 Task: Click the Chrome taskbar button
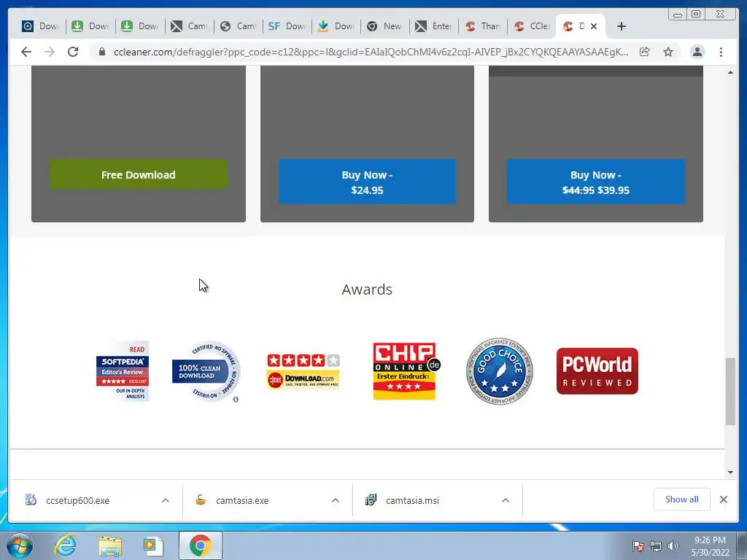click(200, 545)
